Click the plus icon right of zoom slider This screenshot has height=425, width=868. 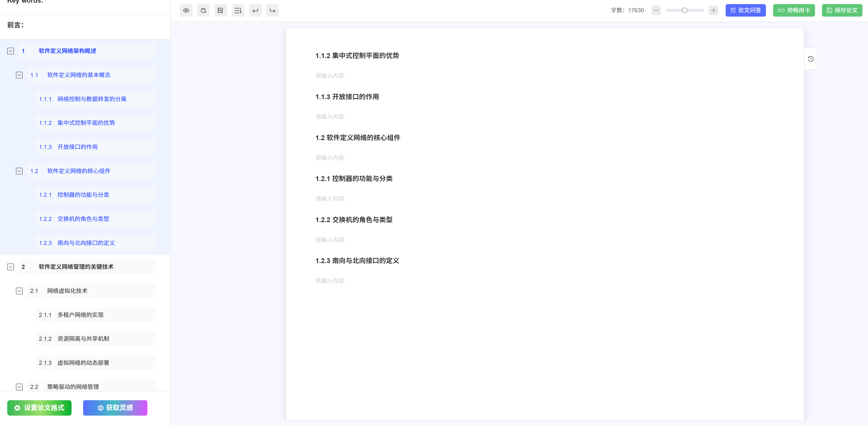[x=713, y=10]
